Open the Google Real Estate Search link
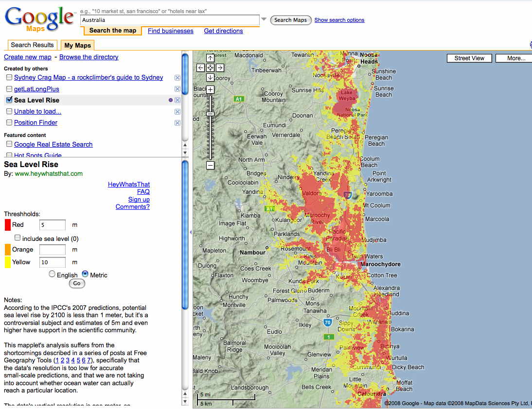Viewport: 532px width, 409px height. pyautogui.click(x=53, y=144)
